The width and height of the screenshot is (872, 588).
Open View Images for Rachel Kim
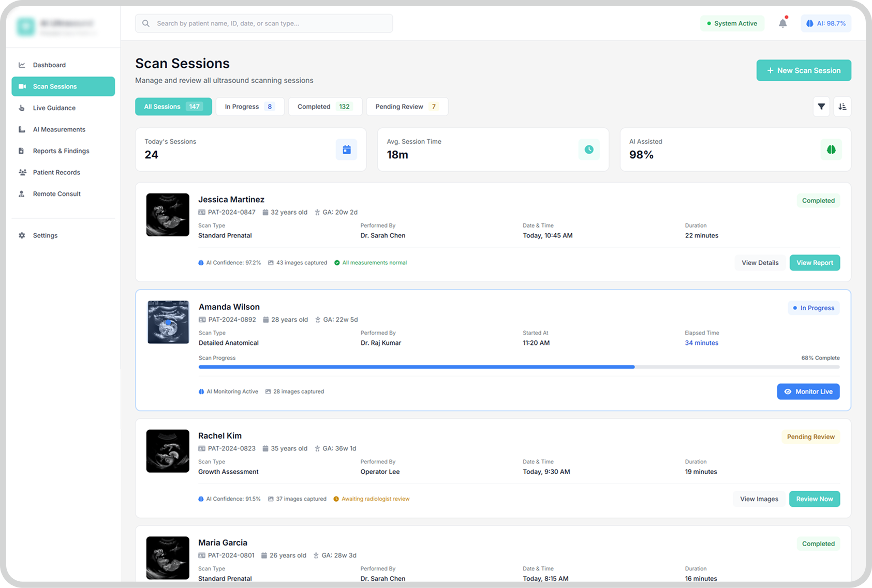pyautogui.click(x=759, y=499)
